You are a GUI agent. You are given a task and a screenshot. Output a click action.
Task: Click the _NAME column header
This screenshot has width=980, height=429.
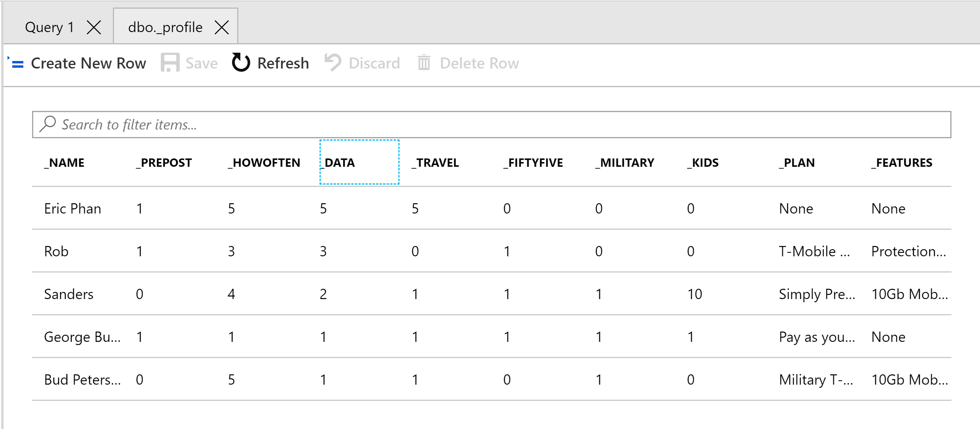tap(65, 163)
